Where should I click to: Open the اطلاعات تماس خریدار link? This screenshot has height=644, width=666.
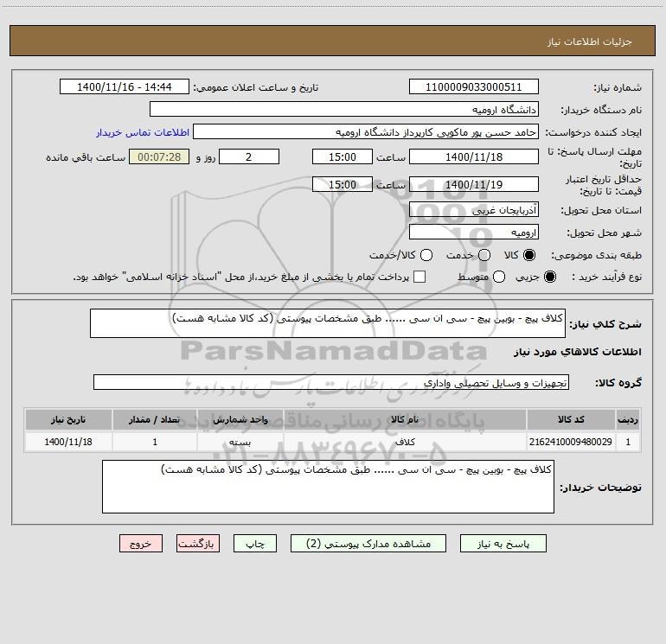tap(143, 132)
